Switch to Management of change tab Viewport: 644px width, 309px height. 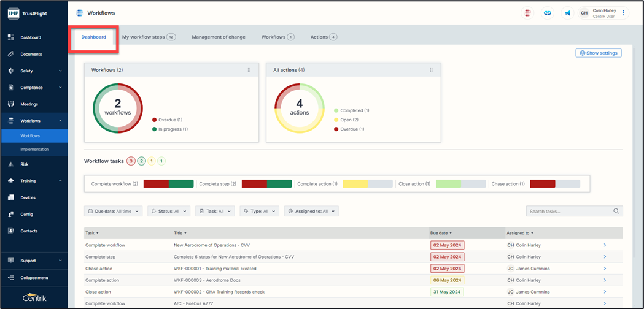coord(218,37)
